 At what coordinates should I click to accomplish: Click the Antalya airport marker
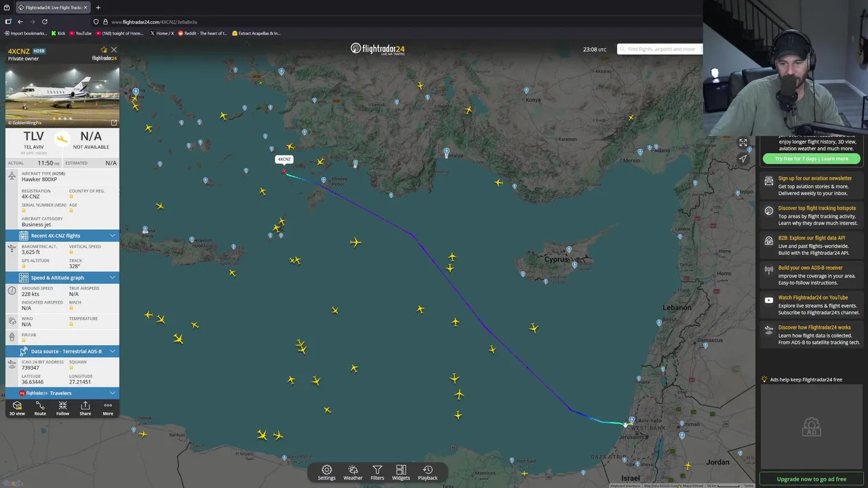[446, 151]
